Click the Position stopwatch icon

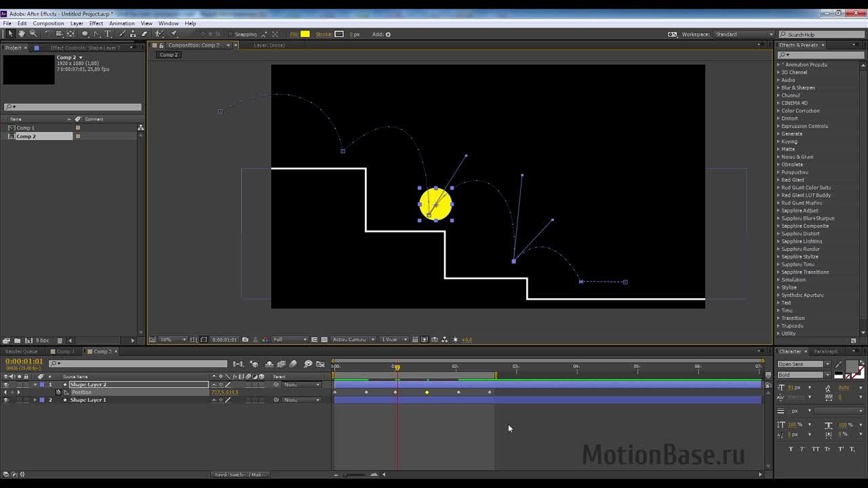pos(58,392)
